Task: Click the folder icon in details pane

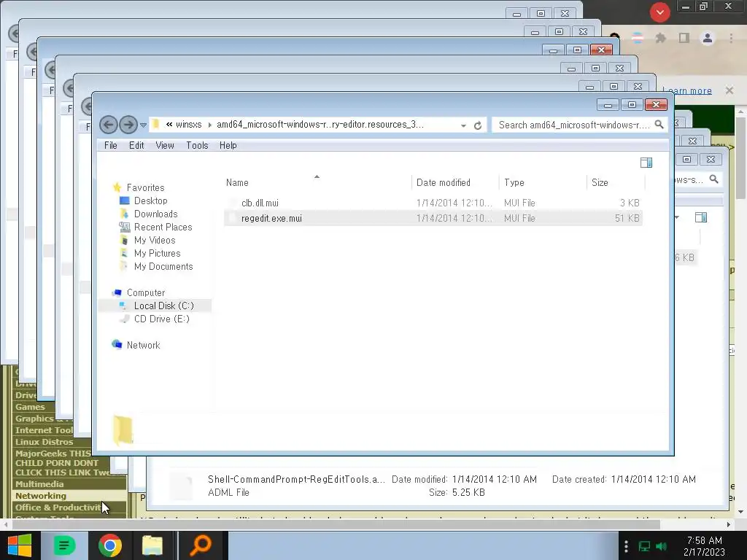Action: click(x=123, y=430)
